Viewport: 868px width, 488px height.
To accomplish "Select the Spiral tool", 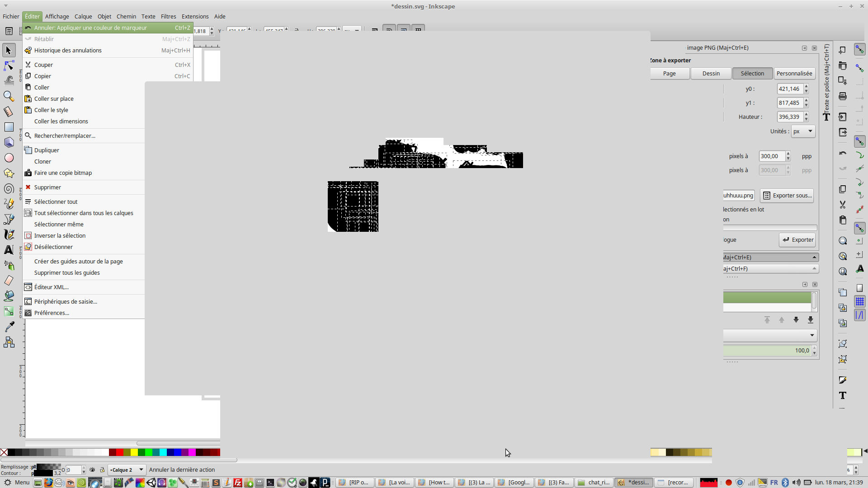I will point(9,188).
